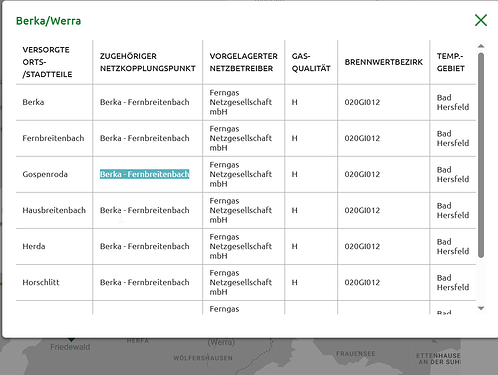
Task: Close the Berka/Werra dialog
Action: click(481, 20)
